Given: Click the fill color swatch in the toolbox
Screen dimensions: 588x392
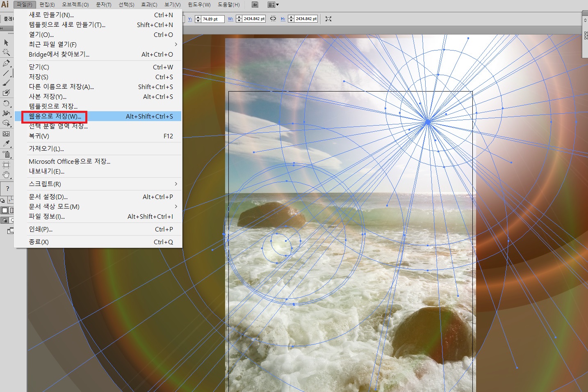Looking at the screenshot, I should point(5,210).
